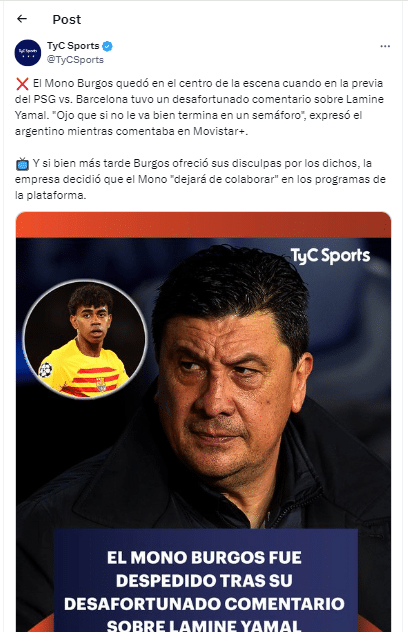Click the headline banner "EL MONO BURGOS FUE DESPEDIDO"
Image resolution: width=408 pixels, height=632 pixels.
pos(206,580)
